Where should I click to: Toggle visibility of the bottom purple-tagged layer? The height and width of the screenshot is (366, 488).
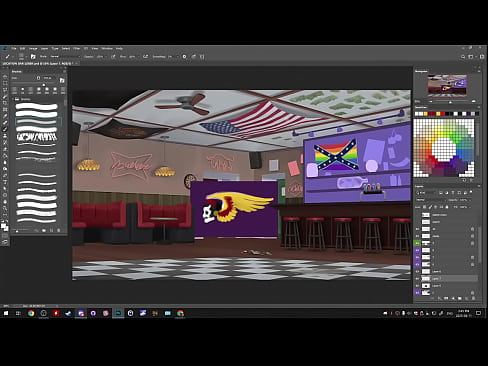coord(417,293)
